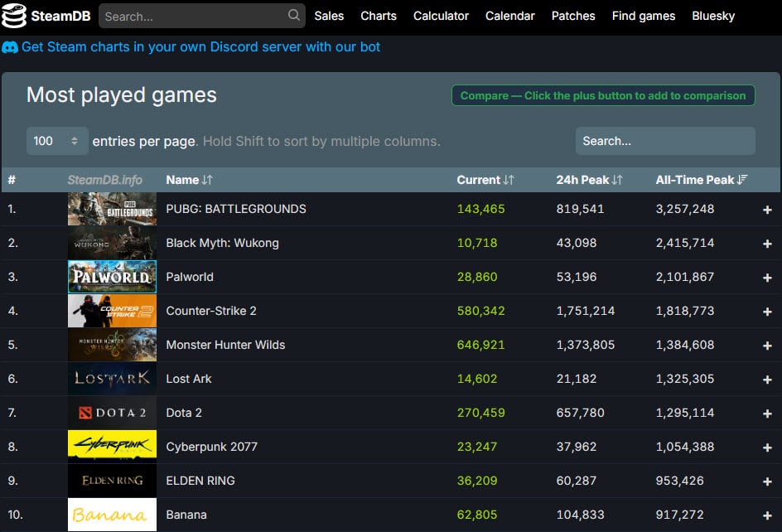Click the SteamDB home link text
Viewport: 782px width, 532px height.
(60, 16)
